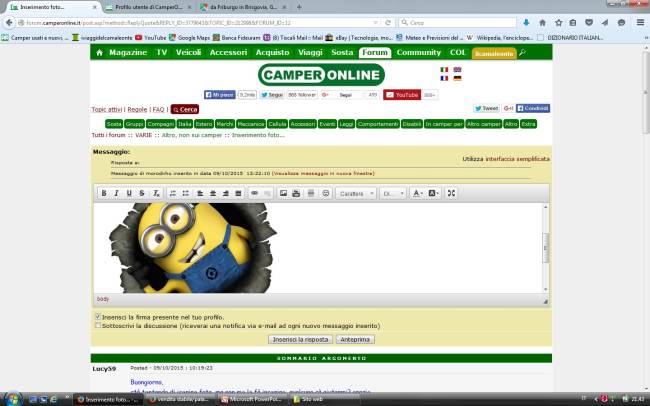Insert a smiley emoticon

click(x=325, y=193)
